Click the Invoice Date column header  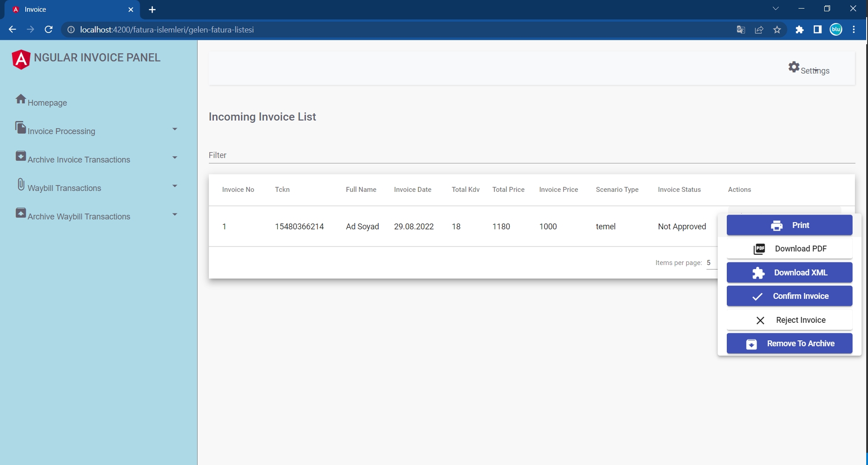413,190
